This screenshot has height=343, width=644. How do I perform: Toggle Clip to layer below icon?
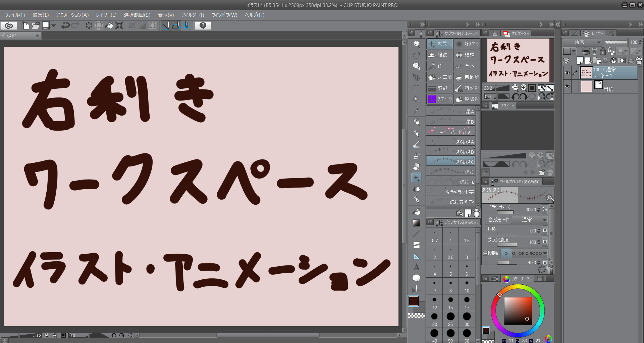tap(586, 51)
